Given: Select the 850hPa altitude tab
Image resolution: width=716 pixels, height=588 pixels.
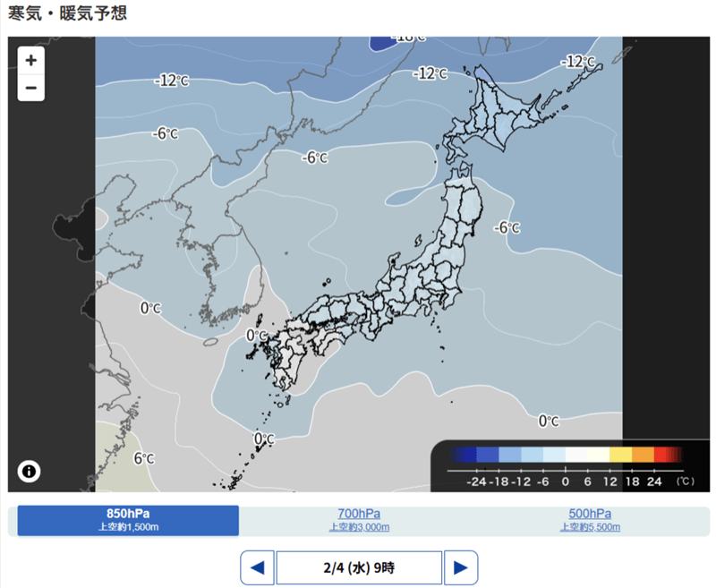Looking at the screenshot, I should point(128,520).
